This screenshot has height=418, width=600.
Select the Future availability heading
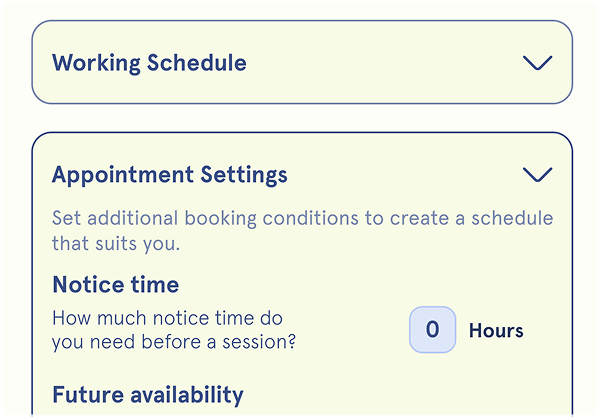pos(148,394)
